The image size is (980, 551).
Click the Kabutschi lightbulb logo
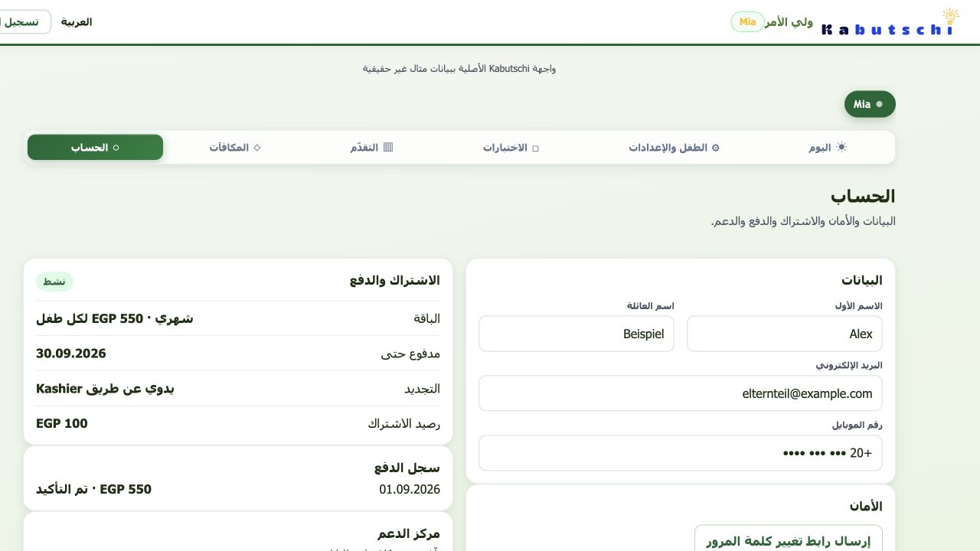[x=889, y=22]
